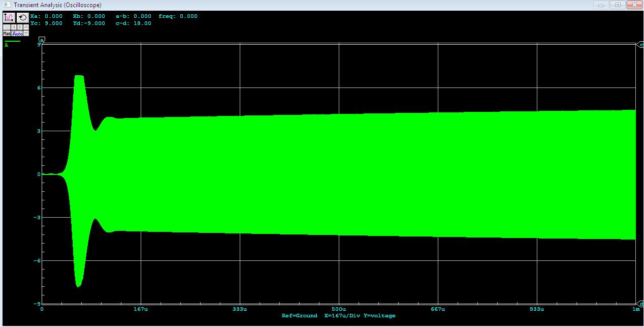Image resolution: width=644 pixels, height=327 pixels.
Task: Click the 167u x-axis label
Action: (x=141, y=309)
